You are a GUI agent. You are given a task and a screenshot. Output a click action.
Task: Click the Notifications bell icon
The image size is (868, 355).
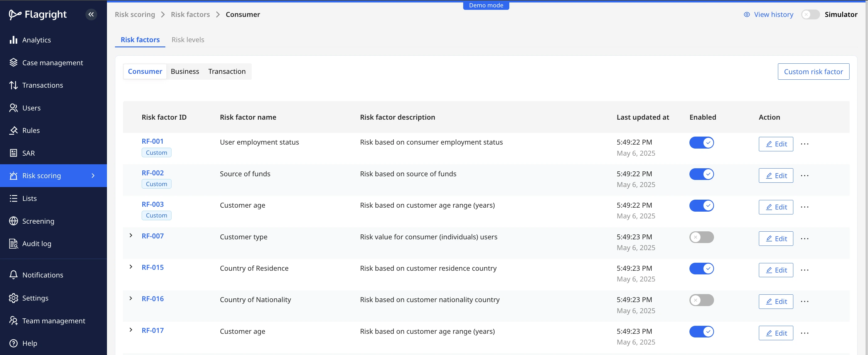14,275
